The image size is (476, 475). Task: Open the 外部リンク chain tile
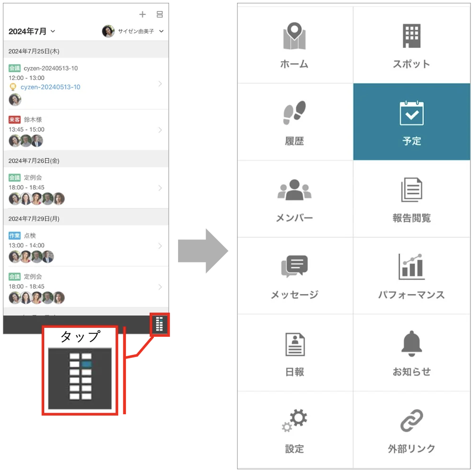(411, 430)
